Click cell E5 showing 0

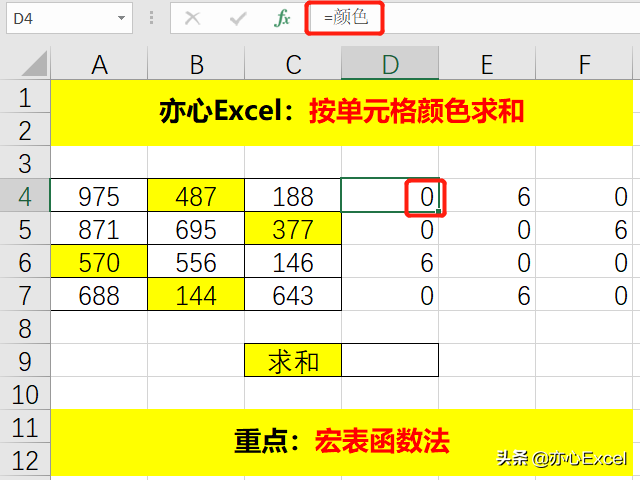(487, 228)
